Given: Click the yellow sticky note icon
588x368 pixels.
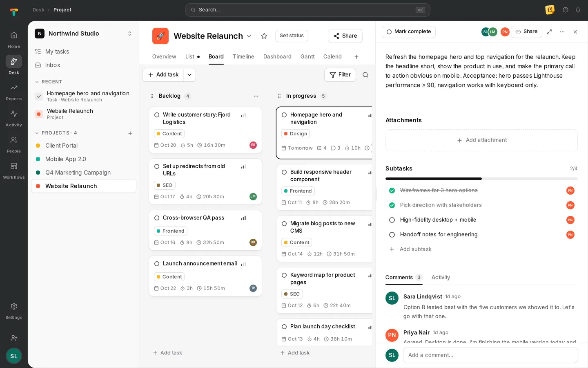Looking at the screenshot, I should coord(550,10).
